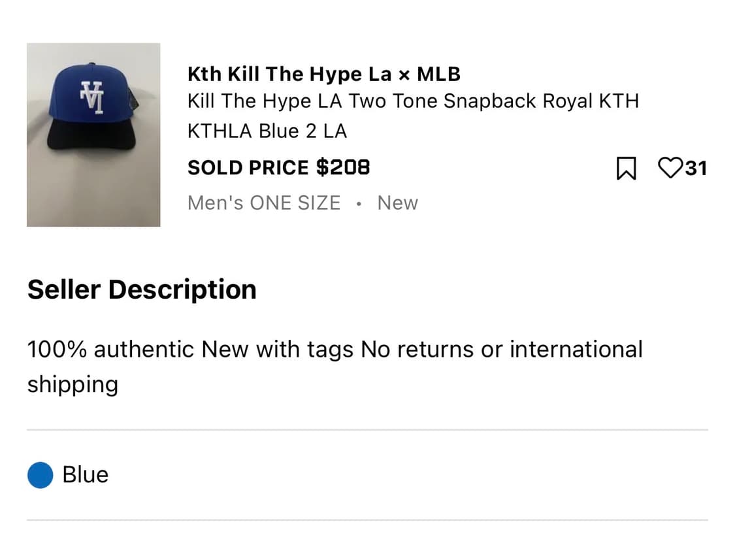The image size is (735, 560).
Task: Click the SOLD PRICE $208 text
Action: click(278, 167)
